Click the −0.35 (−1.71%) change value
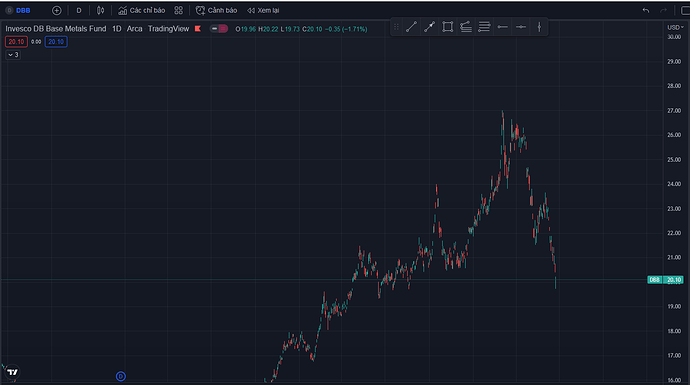This screenshot has width=690, height=385. click(x=346, y=29)
